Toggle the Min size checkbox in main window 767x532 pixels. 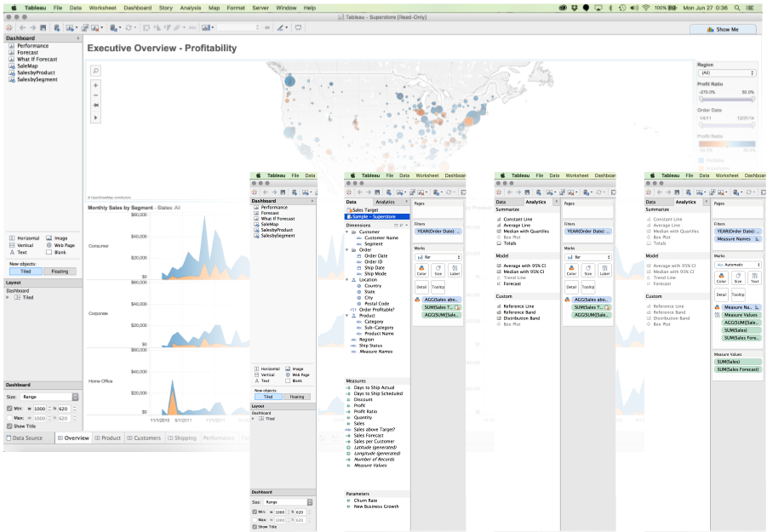tap(9, 409)
